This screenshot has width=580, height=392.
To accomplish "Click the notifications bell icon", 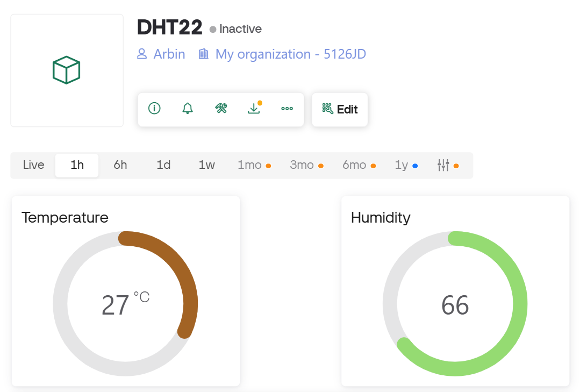I will 187,109.
